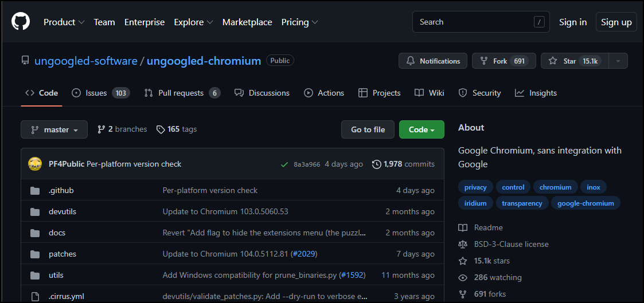Switch to the Pull requests tab
This screenshot has width=644, height=303.
pyautogui.click(x=182, y=93)
